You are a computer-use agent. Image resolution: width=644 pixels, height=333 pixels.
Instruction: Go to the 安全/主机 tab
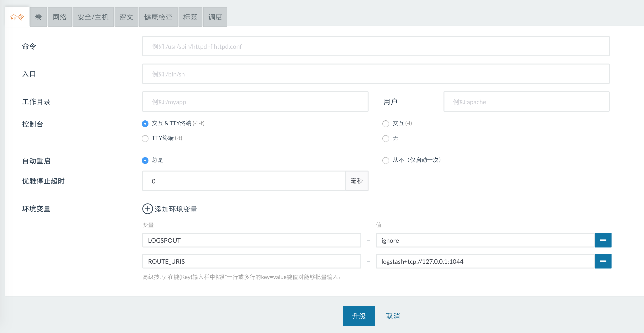93,17
